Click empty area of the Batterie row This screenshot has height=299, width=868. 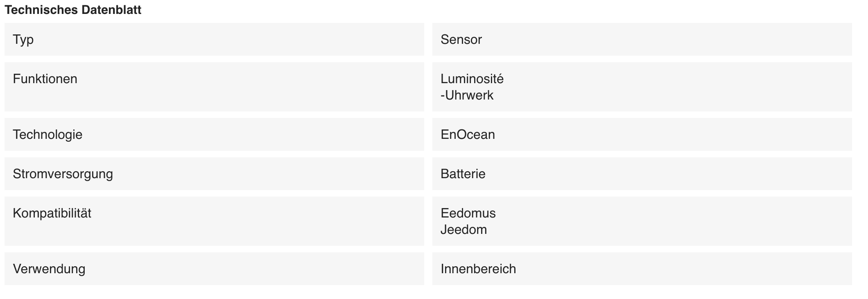(x=676, y=174)
